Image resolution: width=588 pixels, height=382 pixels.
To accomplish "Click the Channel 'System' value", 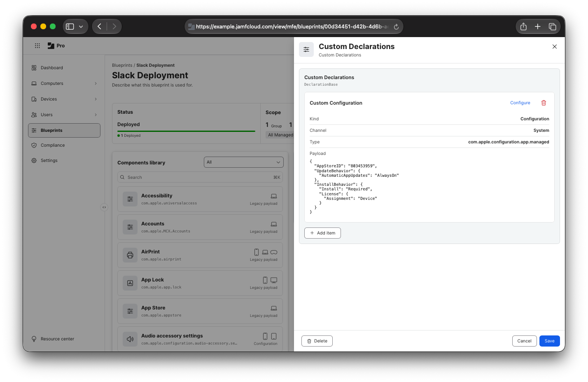I will tap(541, 130).
